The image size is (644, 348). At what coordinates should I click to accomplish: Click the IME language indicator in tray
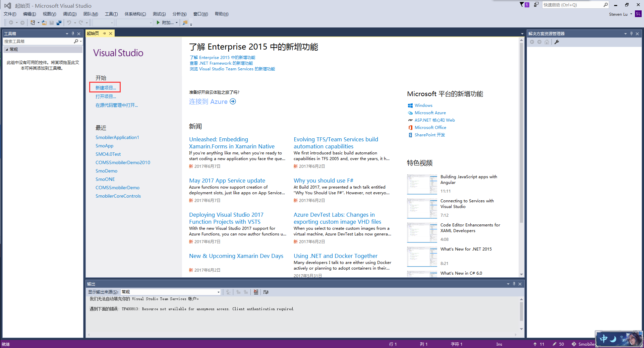pyautogui.click(x=604, y=339)
